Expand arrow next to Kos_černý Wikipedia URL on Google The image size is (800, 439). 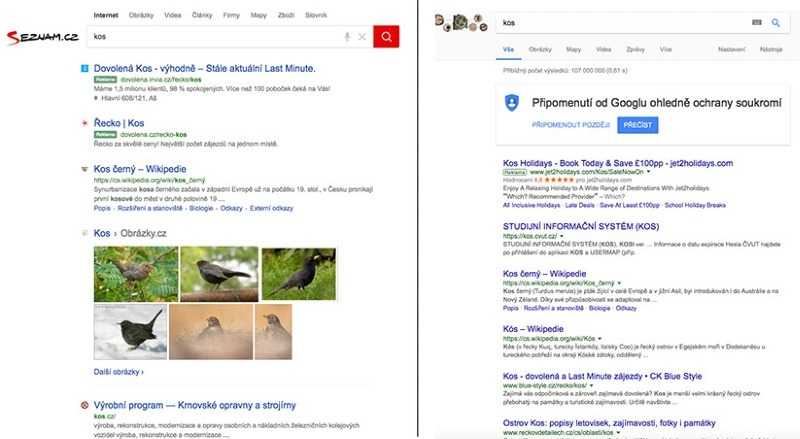(x=619, y=283)
